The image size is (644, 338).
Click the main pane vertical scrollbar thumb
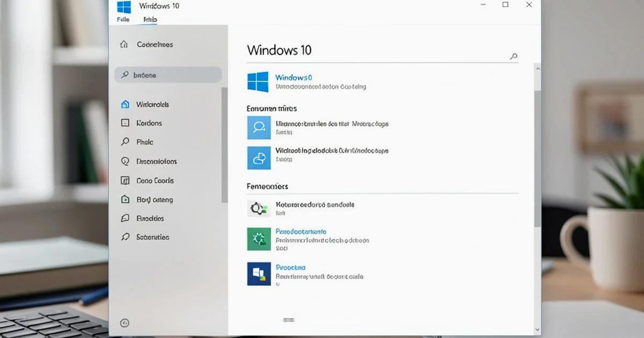(x=538, y=158)
